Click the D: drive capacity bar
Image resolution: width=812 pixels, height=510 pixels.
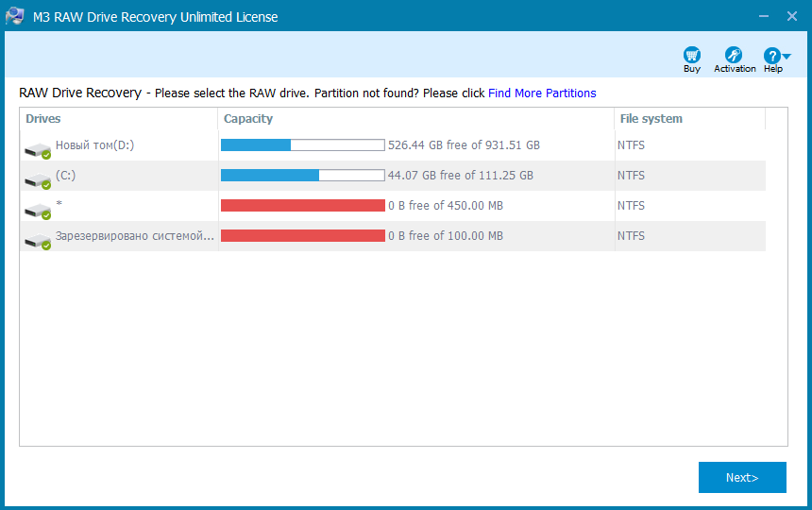click(303, 145)
